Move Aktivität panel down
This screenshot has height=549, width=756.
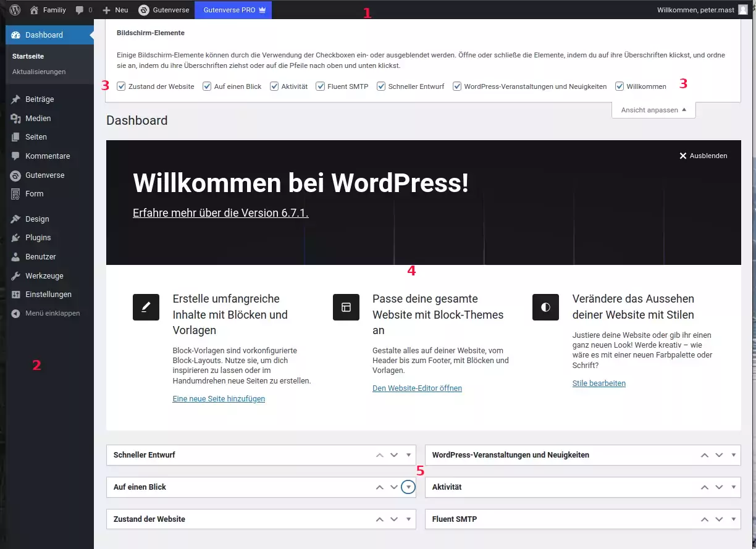tap(719, 487)
